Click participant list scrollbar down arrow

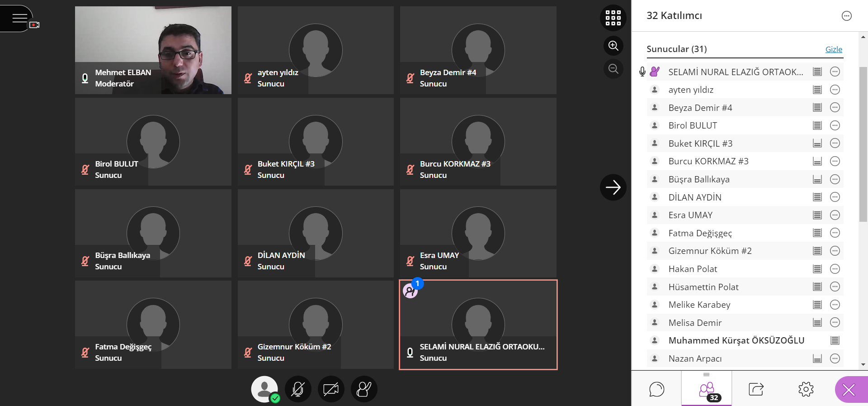click(863, 364)
